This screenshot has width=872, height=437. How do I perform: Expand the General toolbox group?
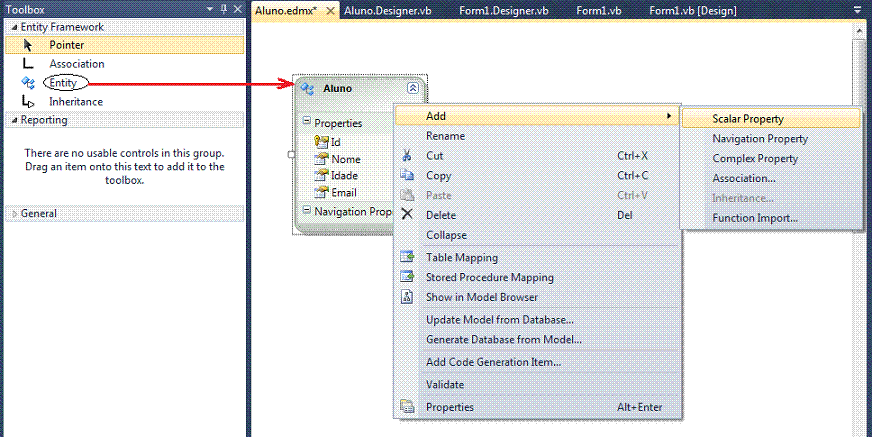[x=14, y=213]
